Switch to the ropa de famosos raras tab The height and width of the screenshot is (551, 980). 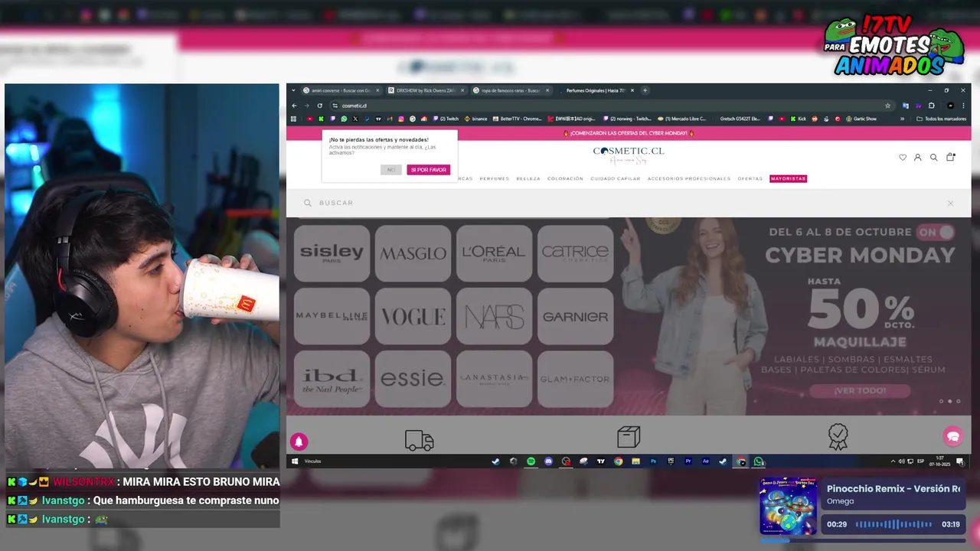511,90
